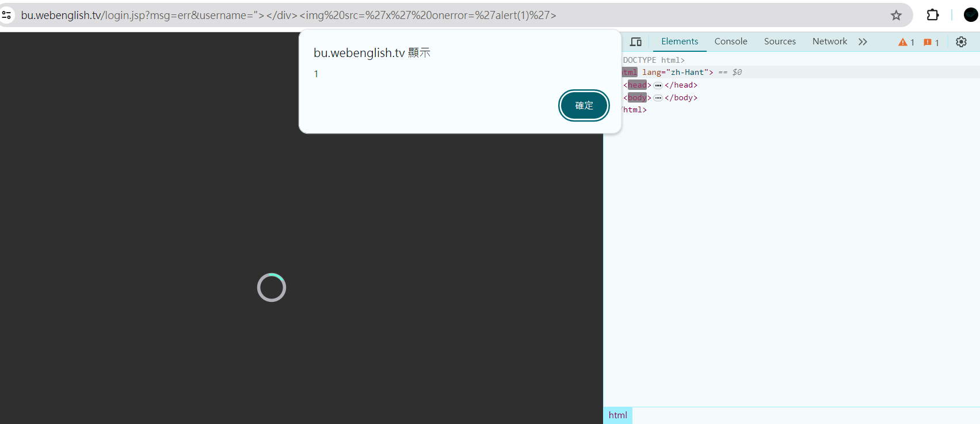Viewport: 980px width, 424px height.
Task: Open the browser profile avatar
Action: coord(971,15)
